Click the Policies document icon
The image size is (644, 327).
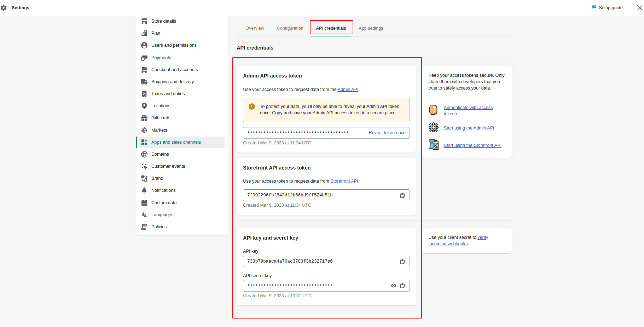[x=144, y=227]
